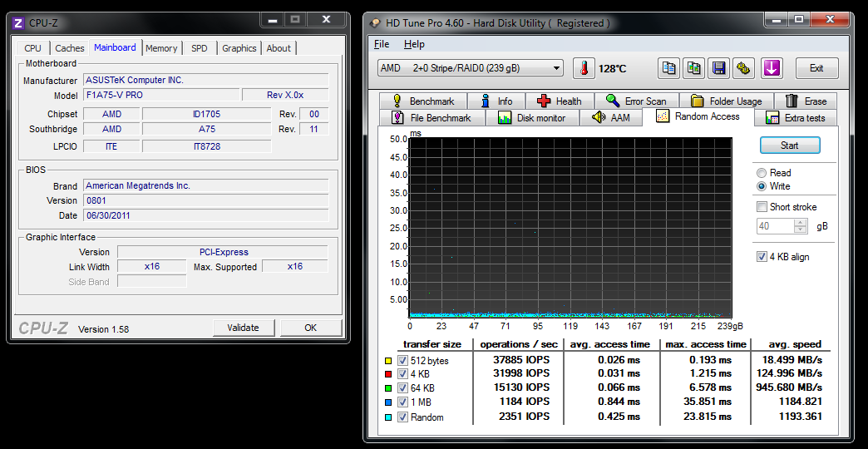868x449 pixels.
Task: Click the cyan Random color swatch
Action: (x=388, y=417)
